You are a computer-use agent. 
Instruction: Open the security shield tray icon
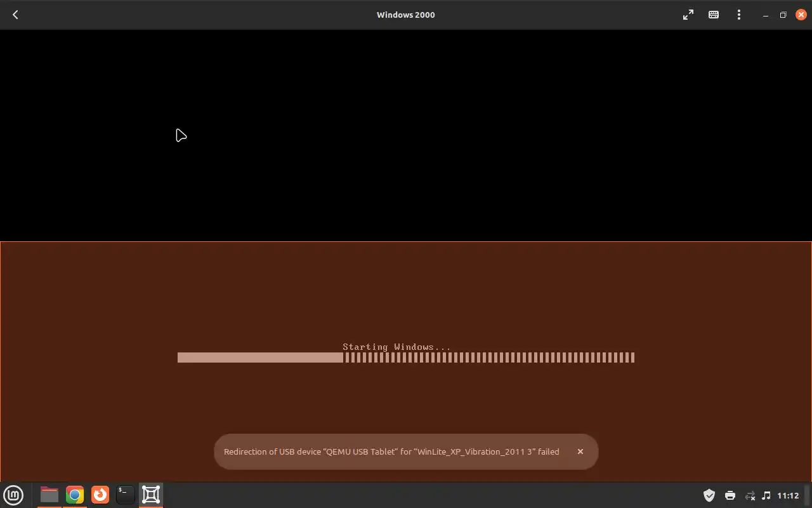click(709, 495)
